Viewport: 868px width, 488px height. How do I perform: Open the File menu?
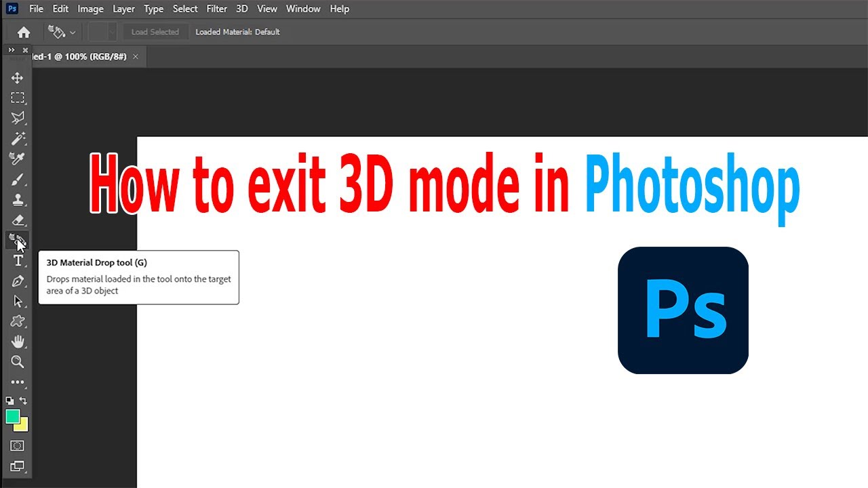pos(36,9)
